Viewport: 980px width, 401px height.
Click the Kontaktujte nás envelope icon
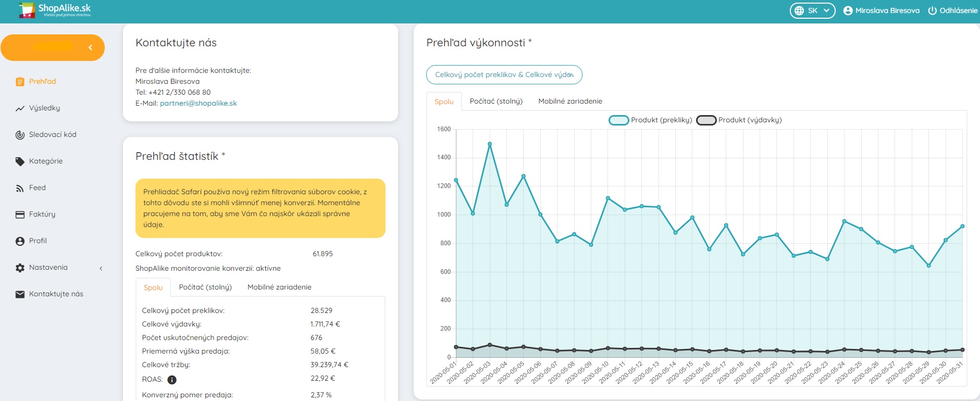coord(20,294)
